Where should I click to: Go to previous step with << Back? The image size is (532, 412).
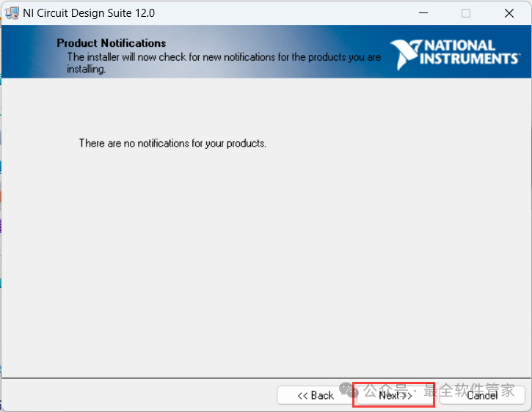pos(316,395)
